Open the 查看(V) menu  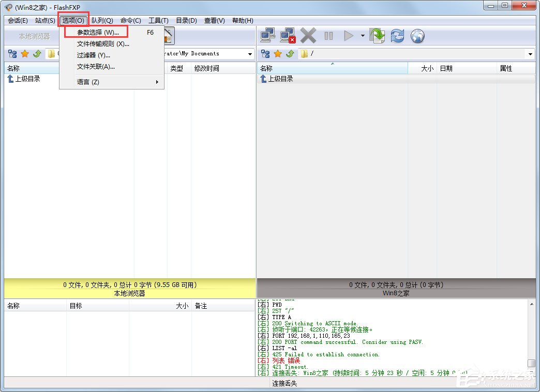[x=214, y=20]
